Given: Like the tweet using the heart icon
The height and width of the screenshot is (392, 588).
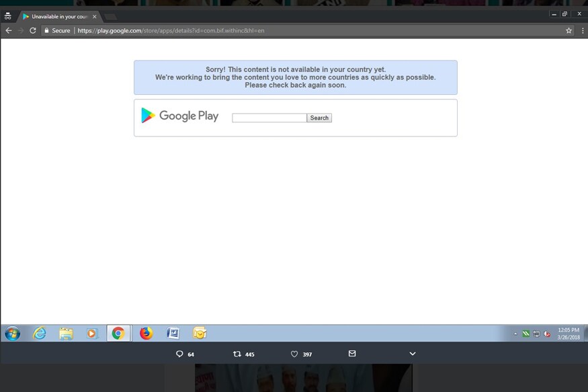Looking at the screenshot, I should click(x=294, y=354).
